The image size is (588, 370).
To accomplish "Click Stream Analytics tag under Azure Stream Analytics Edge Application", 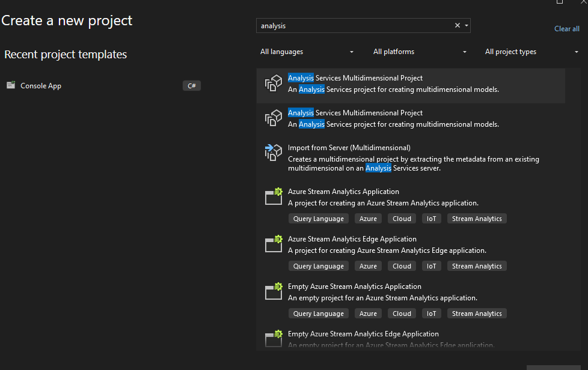I will point(477,266).
